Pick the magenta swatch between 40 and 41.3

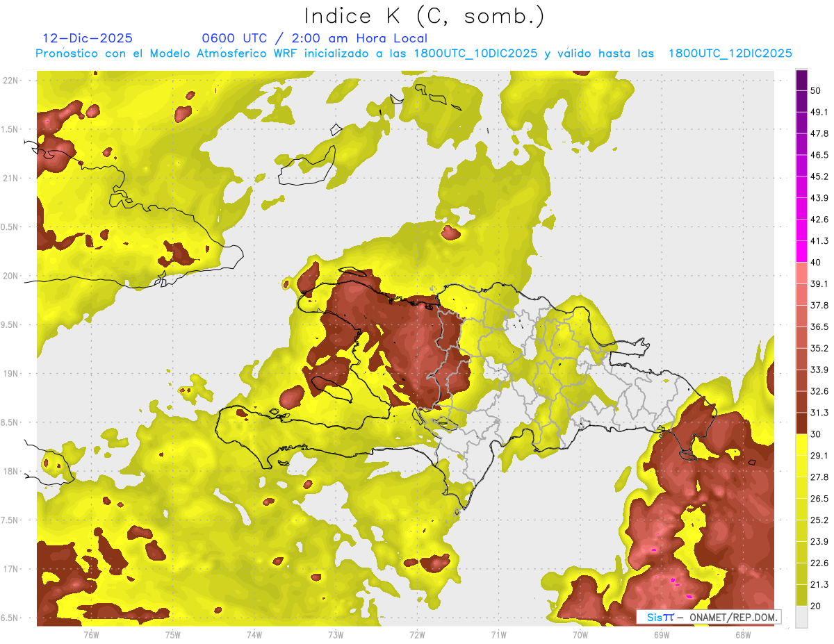tap(801, 251)
